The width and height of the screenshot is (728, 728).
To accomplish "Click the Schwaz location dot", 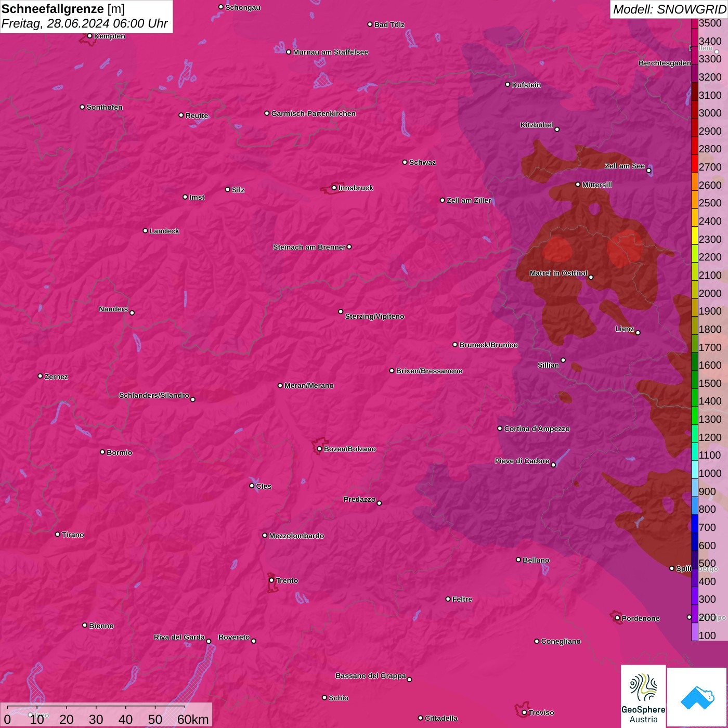I will click(x=405, y=162).
